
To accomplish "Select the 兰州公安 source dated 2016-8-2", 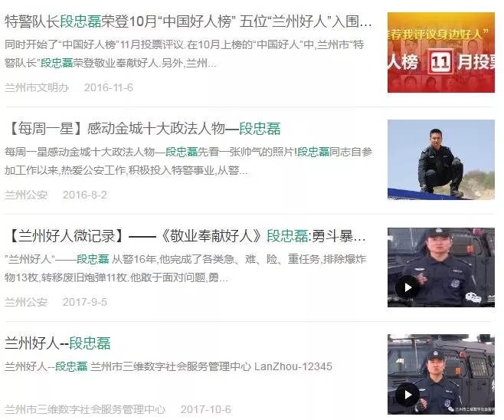I will tap(26, 195).
